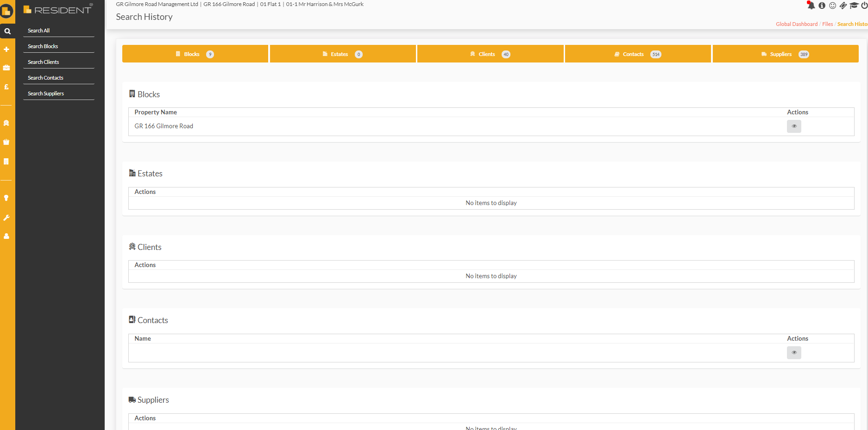Click the Search History breadcrumb

[852, 24]
